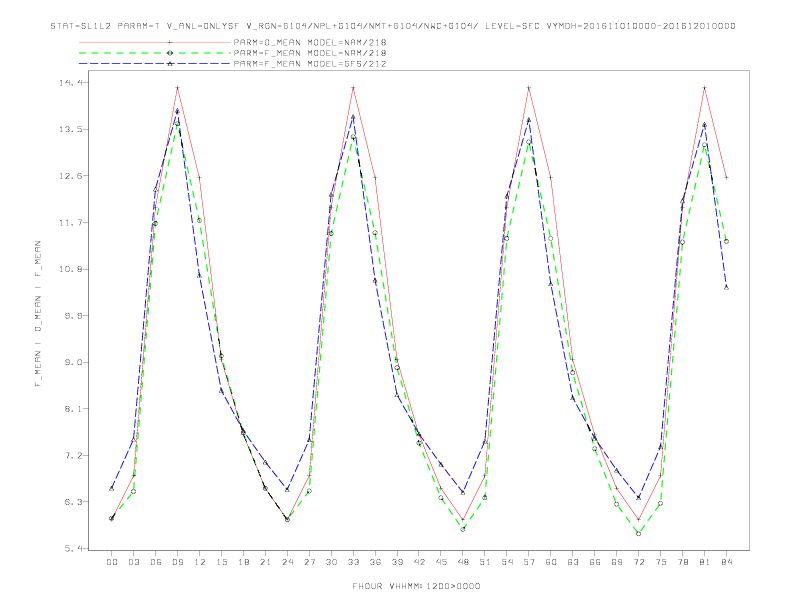Select legend text PARM=F_MEAN MODEL=NAM/218
The width and height of the screenshot is (792, 612).
310,53
